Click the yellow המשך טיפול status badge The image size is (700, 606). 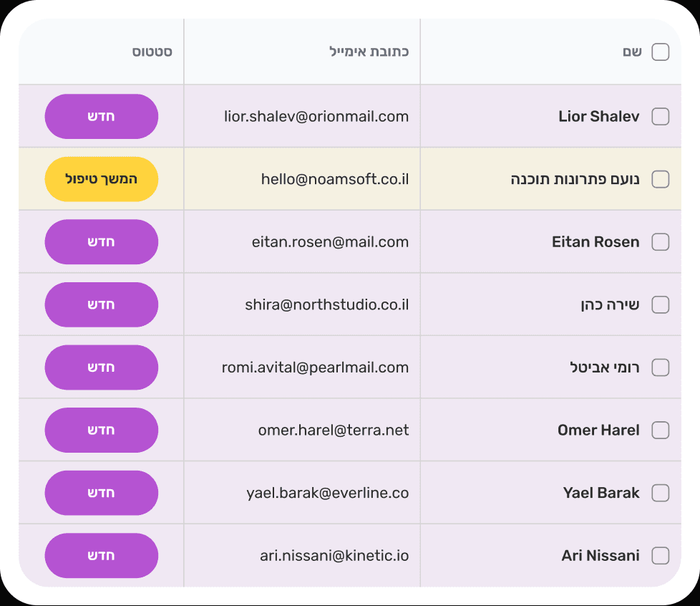point(102,179)
